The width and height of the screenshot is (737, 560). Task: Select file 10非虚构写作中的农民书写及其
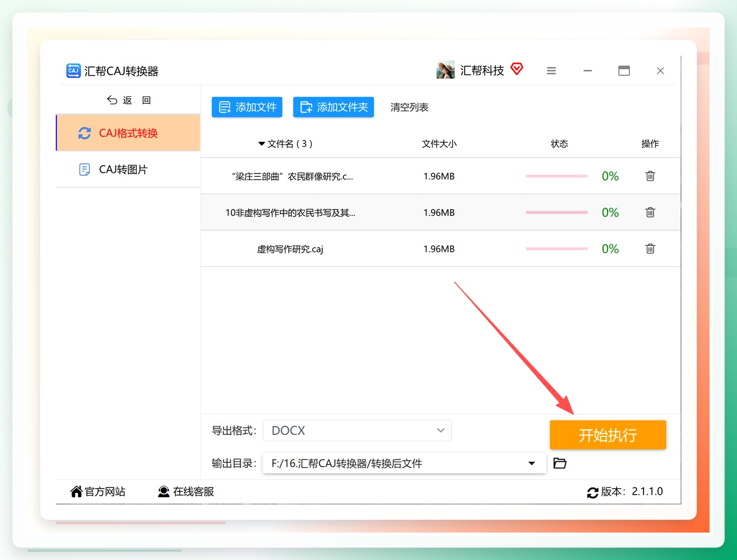(290, 213)
